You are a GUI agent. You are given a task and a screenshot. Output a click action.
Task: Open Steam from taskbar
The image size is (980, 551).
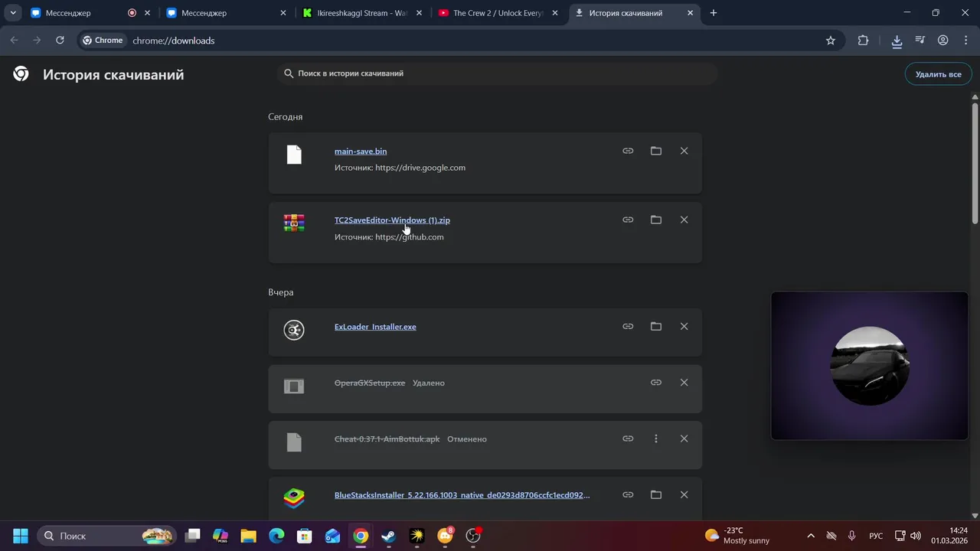[389, 536]
